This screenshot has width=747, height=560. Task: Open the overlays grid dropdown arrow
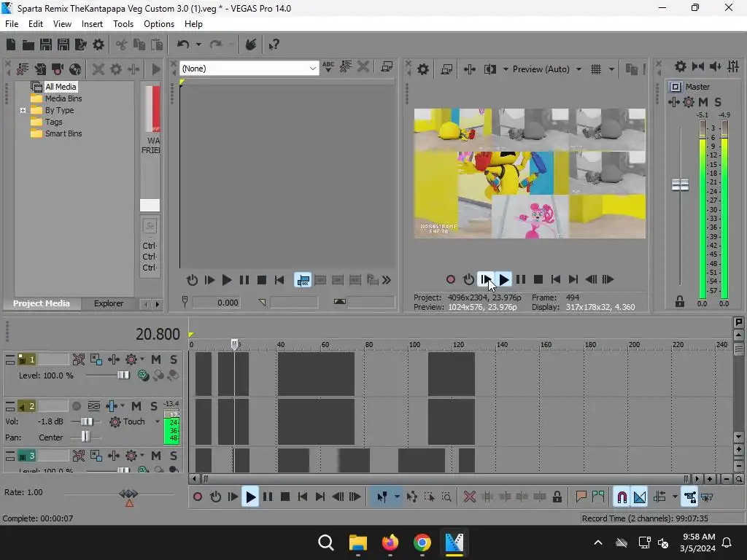point(611,69)
